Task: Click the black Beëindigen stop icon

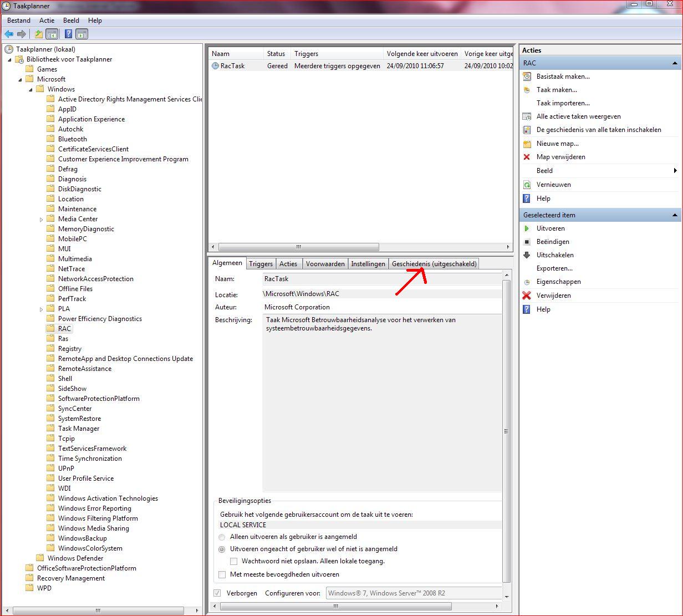Action: 527,242
